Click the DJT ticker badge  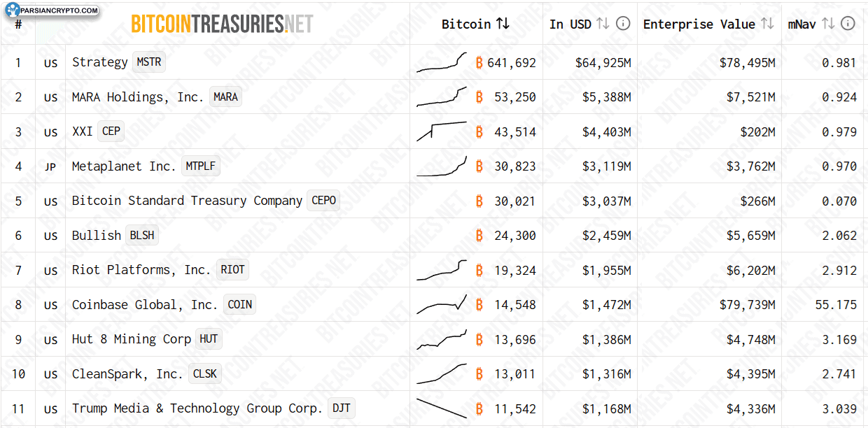click(x=341, y=408)
